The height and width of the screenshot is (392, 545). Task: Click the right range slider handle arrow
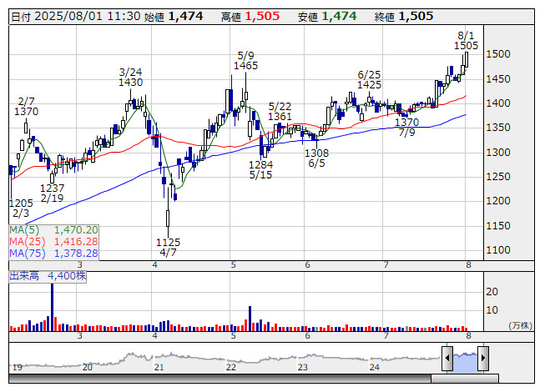(x=483, y=358)
